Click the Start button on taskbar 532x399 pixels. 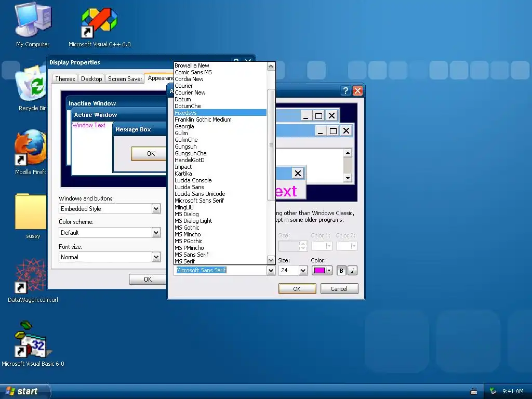(25, 391)
